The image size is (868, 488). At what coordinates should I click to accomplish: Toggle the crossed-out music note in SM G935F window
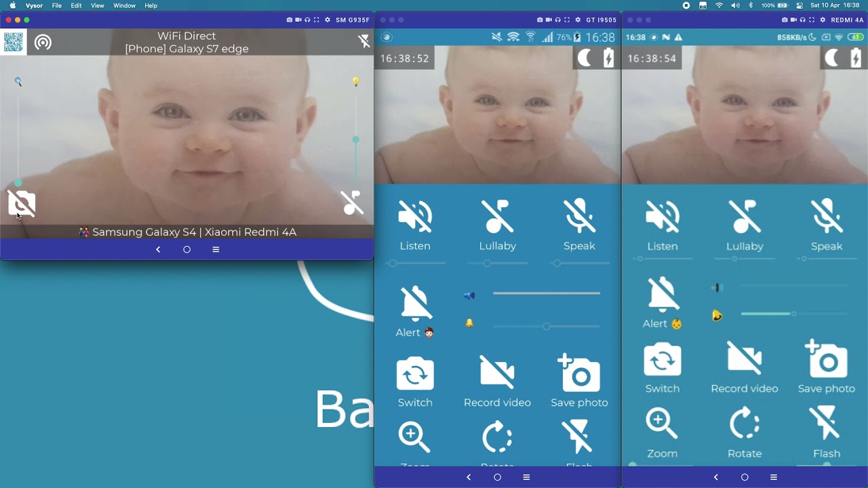(352, 203)
